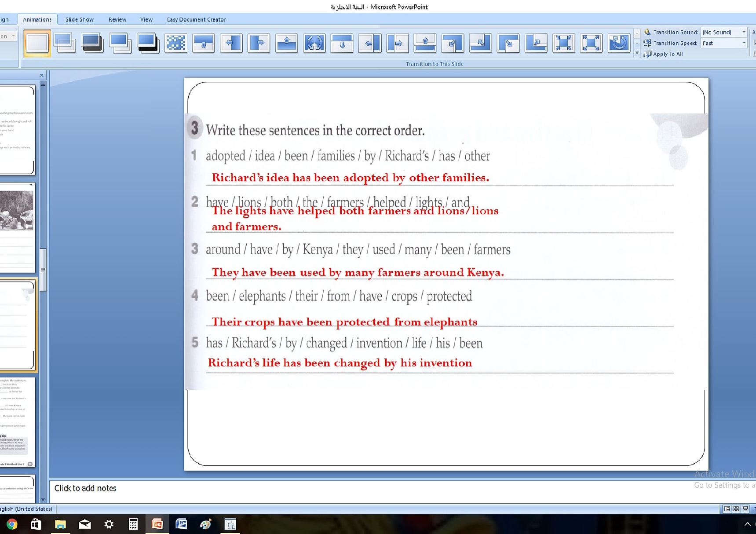
Task: Switch to Slide Sorter view
Action: tap(736, 509)
